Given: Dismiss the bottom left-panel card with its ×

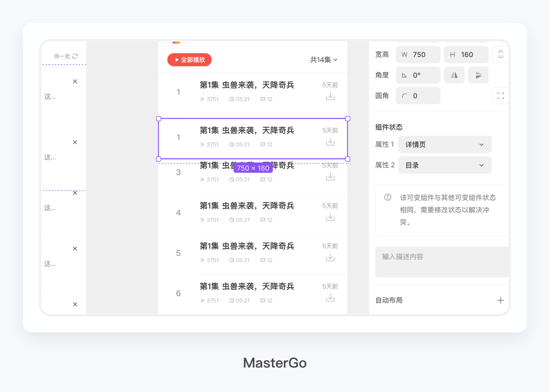Looking at the screenshot, I should (75, 303).
